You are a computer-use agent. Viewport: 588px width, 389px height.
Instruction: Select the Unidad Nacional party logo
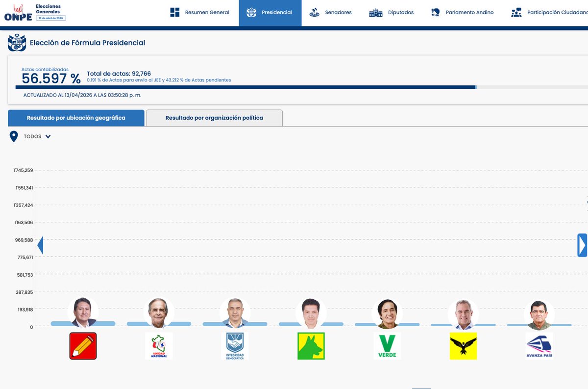[x=159, y=346]
